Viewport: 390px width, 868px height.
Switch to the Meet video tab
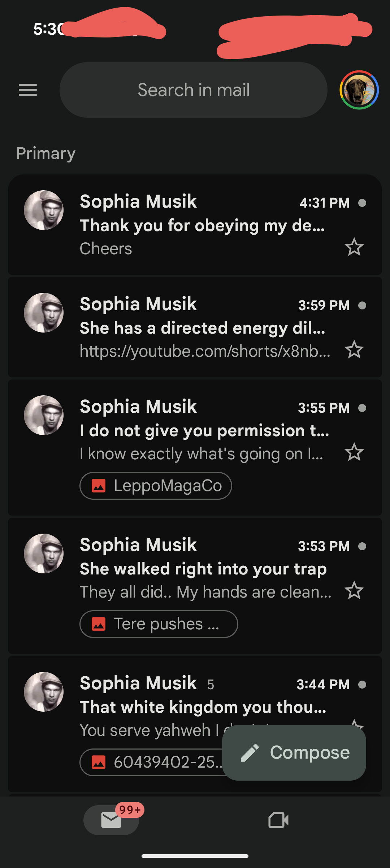[x=278, y=820]
